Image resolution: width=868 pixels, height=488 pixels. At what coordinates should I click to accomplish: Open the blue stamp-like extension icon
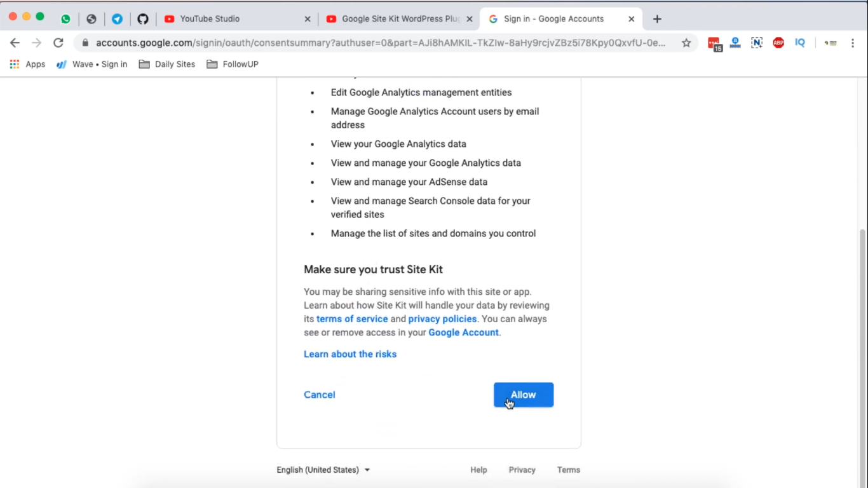pos(735,43)
